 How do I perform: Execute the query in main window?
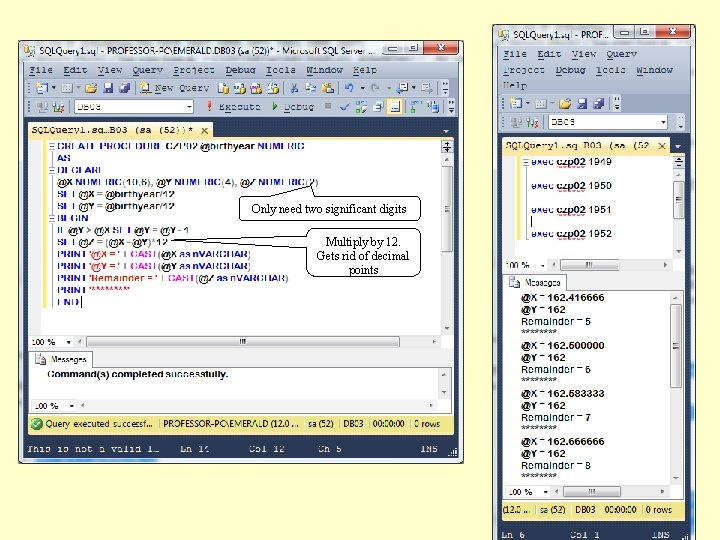point(233,107)
